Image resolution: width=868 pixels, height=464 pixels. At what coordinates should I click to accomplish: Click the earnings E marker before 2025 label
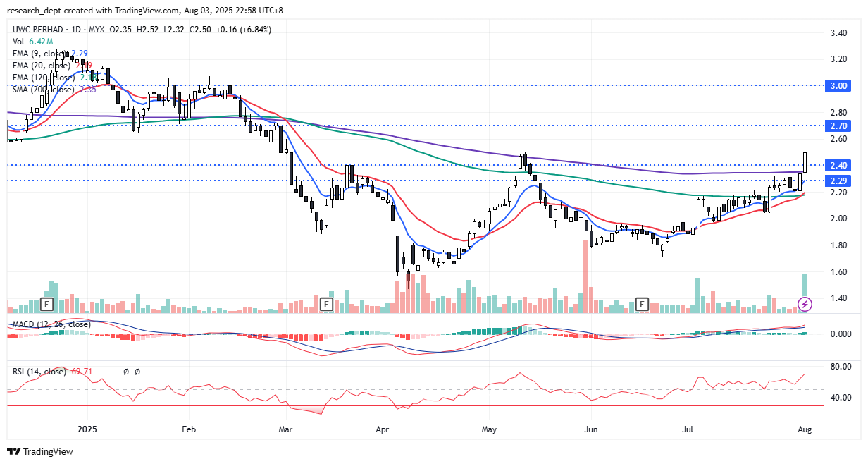point(47,304)
